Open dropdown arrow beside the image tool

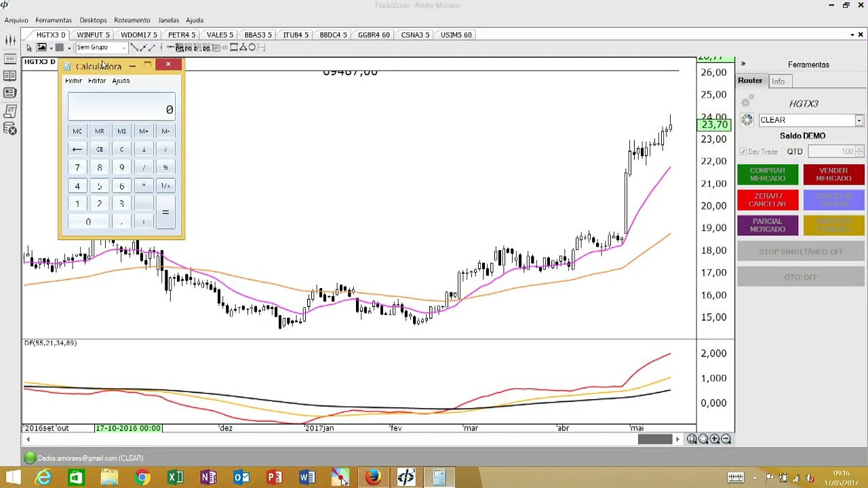tap(51, 47)
